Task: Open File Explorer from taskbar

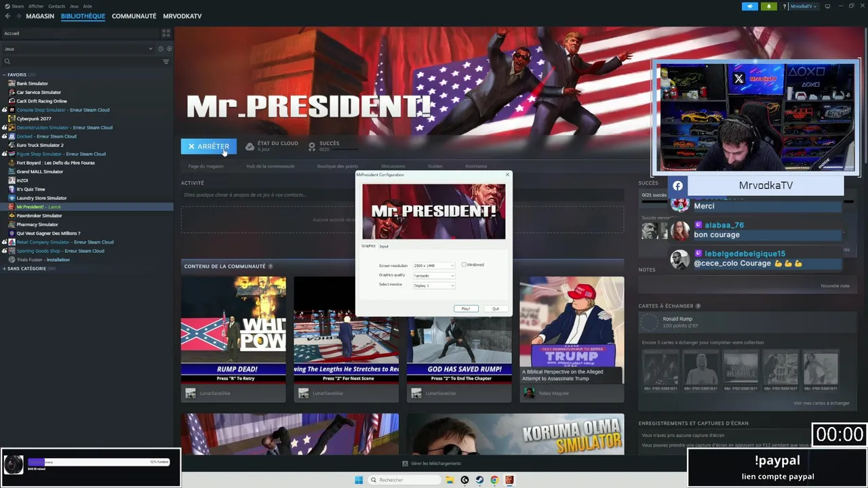Action: [x=450, y=480]
